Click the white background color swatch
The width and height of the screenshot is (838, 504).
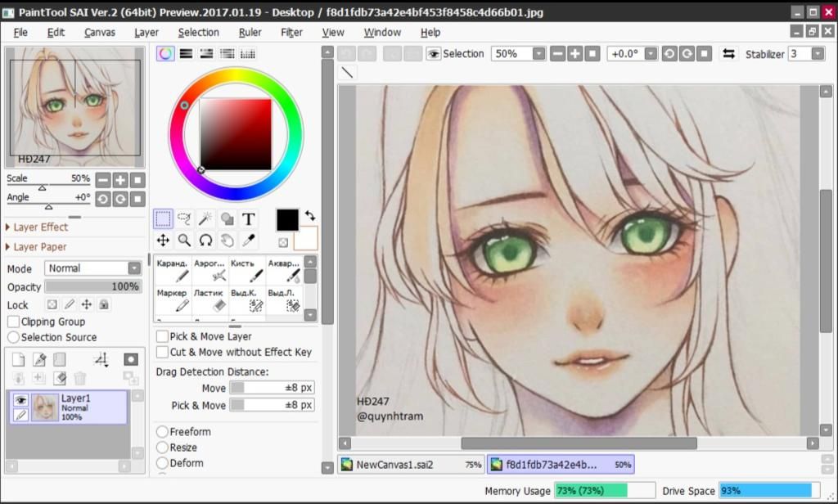coord(307,239)
